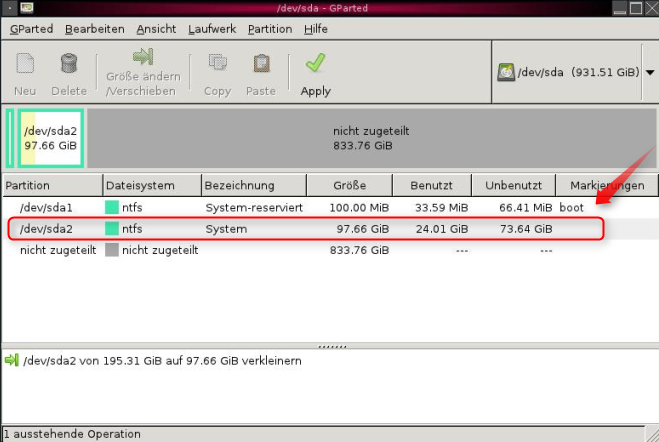The width and height of the screenshot is (659, 442).
Task: Select the /dev/sda1 partition row
Action: coord(330,208)
